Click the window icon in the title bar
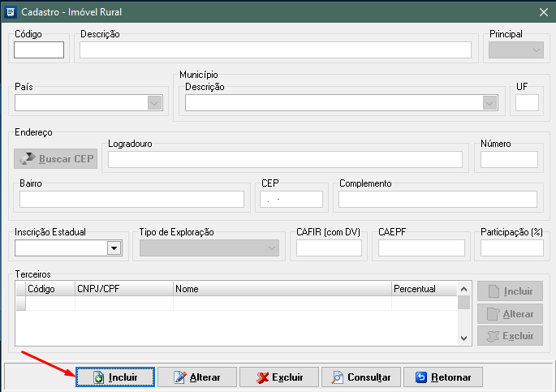 click(x=11, y=11)
